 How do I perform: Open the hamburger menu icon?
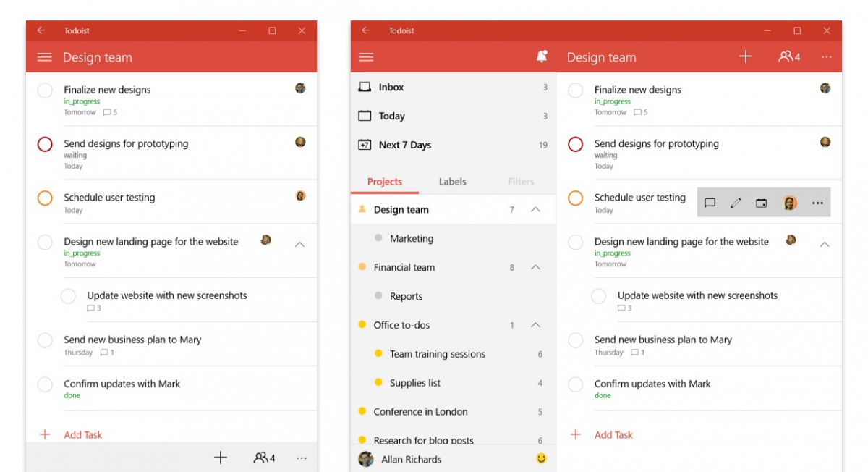point(367,56)
